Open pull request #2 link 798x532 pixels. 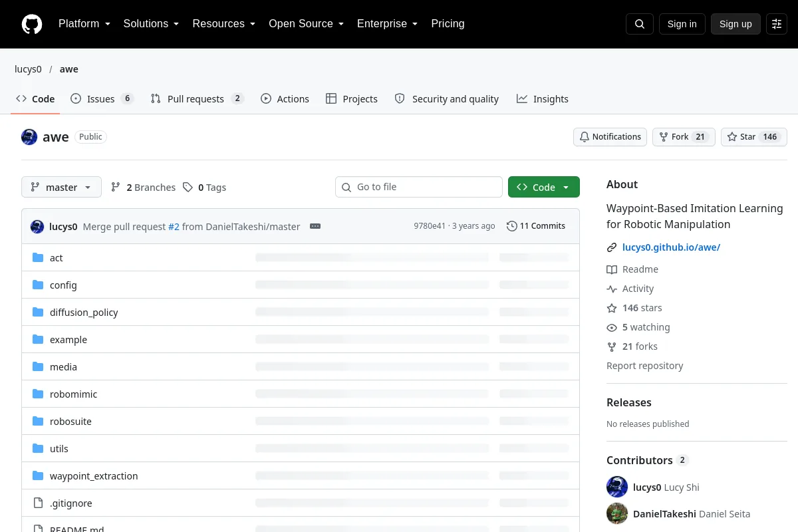[x=174, y=227]
